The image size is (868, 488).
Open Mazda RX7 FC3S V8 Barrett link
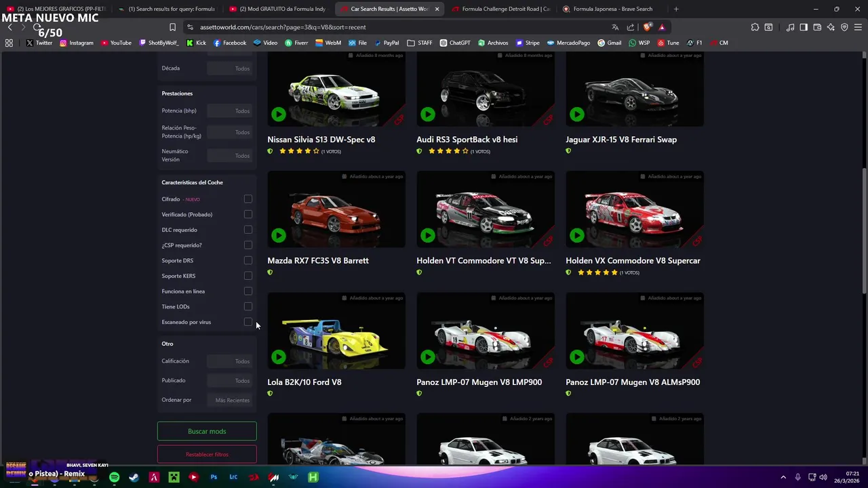tap(318, 261)
